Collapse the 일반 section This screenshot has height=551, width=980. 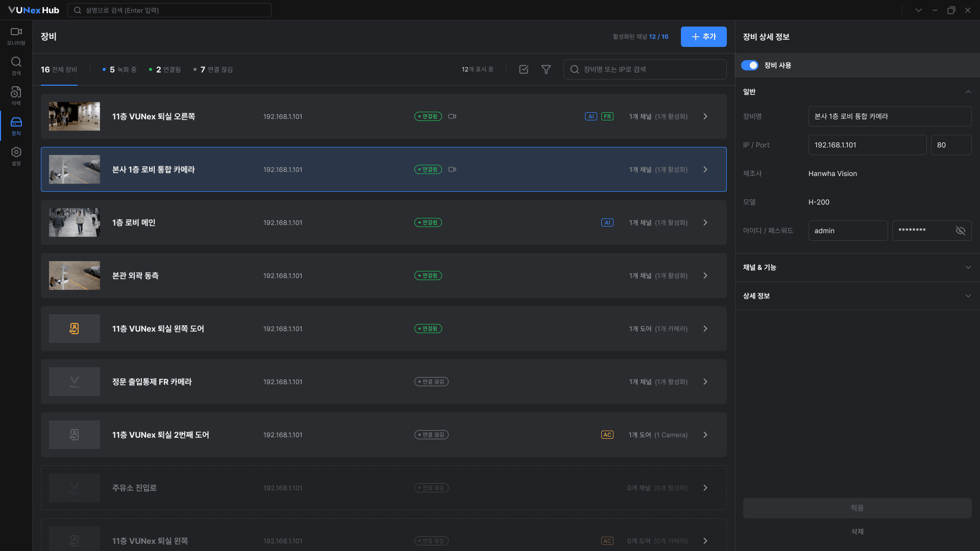(968, 92)
